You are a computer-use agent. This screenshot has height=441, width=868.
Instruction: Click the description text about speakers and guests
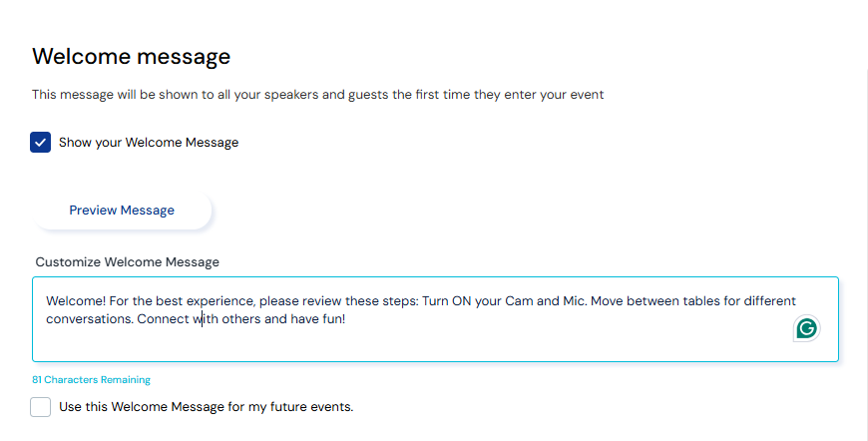(317, 95)
